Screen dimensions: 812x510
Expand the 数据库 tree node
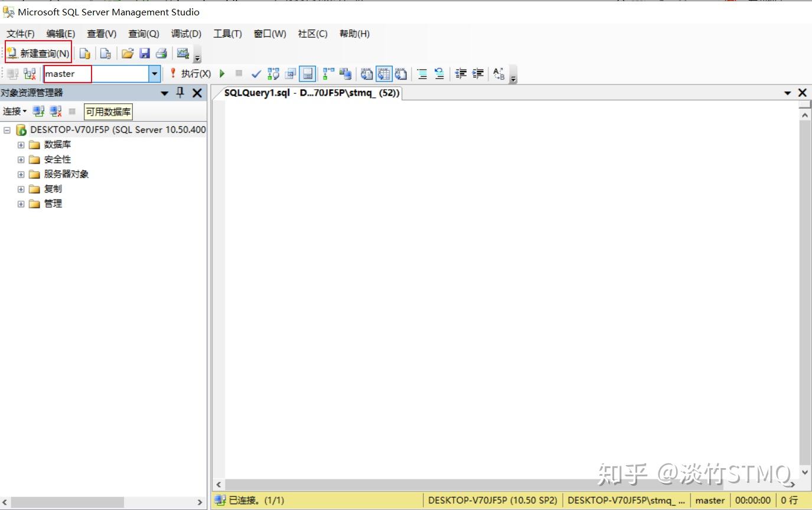point(21,144)
